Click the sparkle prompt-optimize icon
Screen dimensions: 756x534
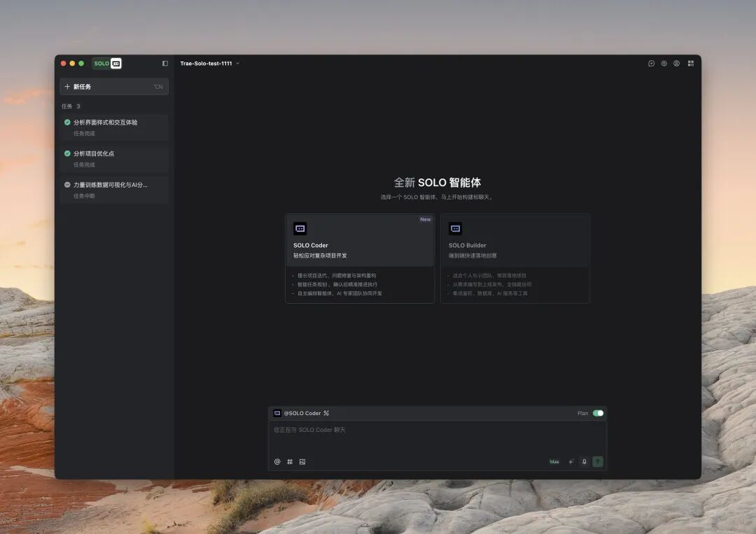571,462
